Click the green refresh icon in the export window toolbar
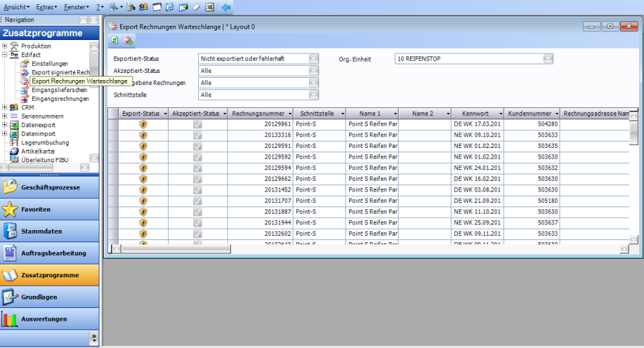Image resolution: width=644 pixels, height=348 pixels. pyautogui.click(x=114, y=40)
